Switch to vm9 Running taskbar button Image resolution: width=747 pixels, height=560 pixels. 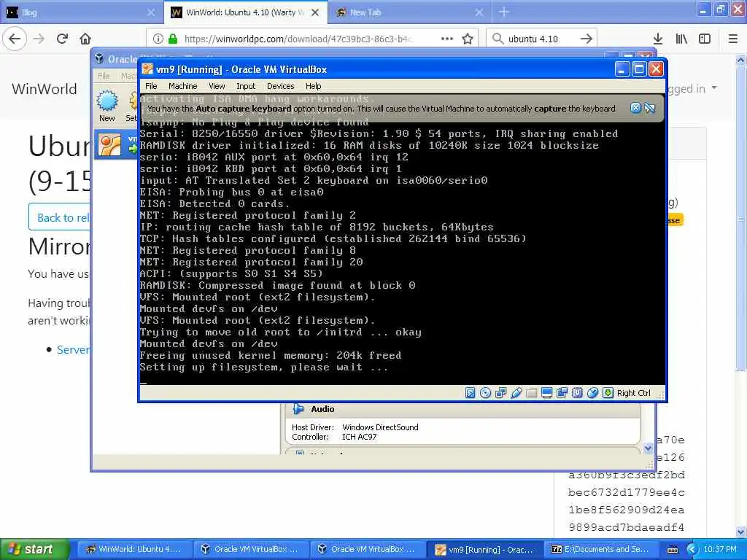(484, 549)
